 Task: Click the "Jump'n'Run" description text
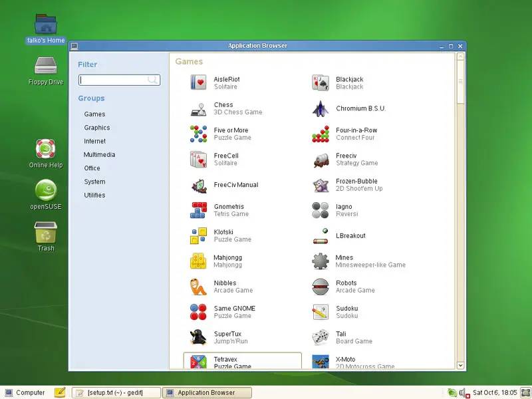(231, 341)
